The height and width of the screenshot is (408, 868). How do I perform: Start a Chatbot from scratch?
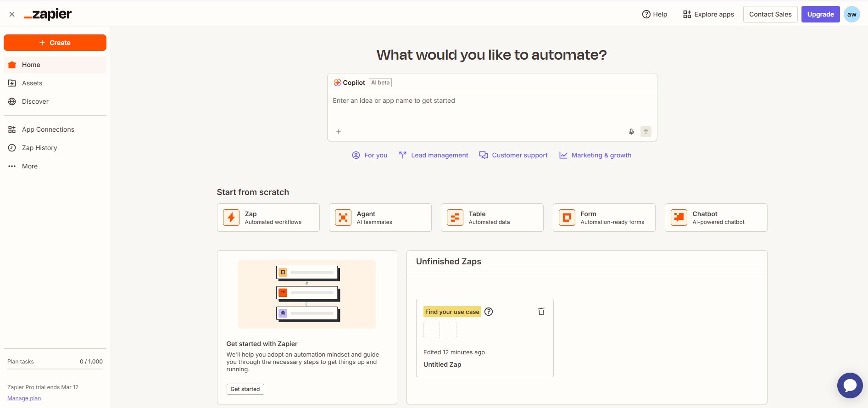click(x=716, y=218)
